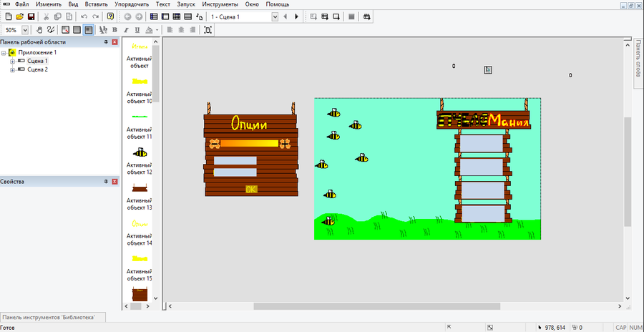Click the Run project icon

click(313, 17)
